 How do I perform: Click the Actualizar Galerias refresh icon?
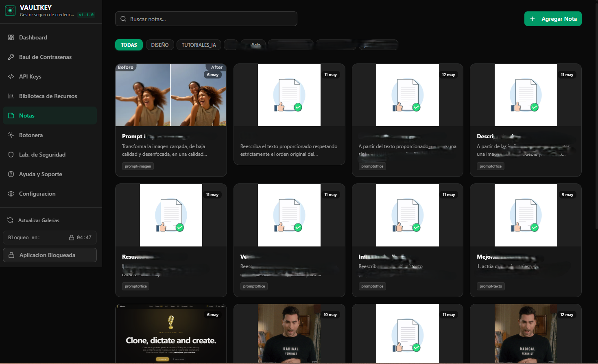[x=10, y=220]
